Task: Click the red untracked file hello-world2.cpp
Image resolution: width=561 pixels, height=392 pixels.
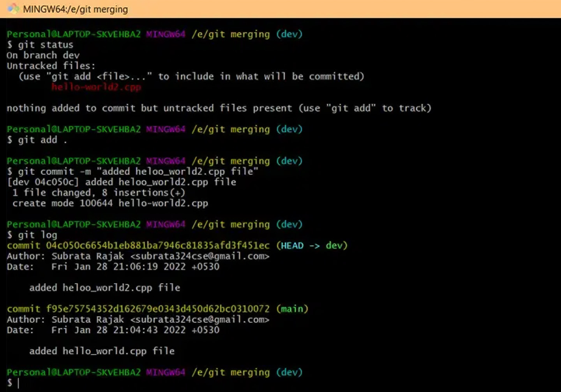Action: point(96,87)
